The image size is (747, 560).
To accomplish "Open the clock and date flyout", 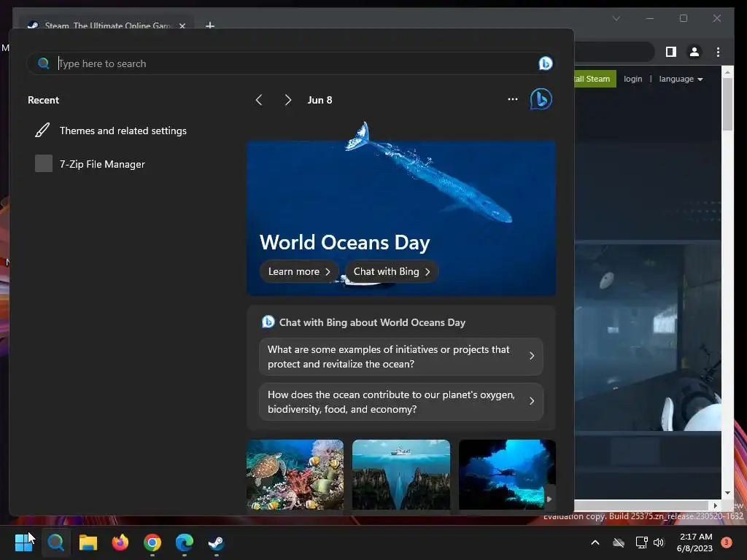I will coord(694,542).
